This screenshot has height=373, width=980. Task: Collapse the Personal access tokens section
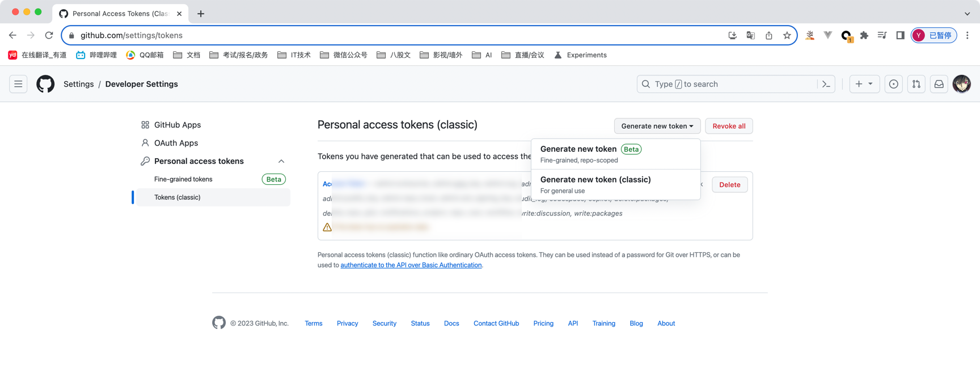click(x=281, y=161)
